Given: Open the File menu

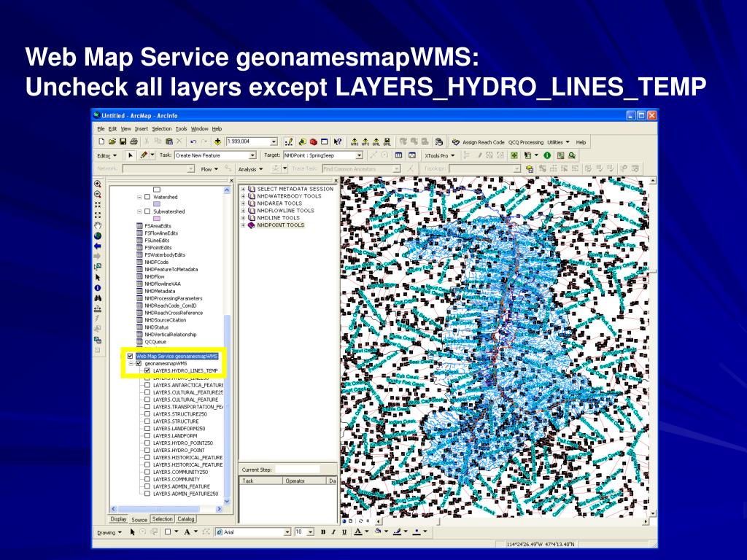Looking at the screenshot, I should tap(101, 128).
